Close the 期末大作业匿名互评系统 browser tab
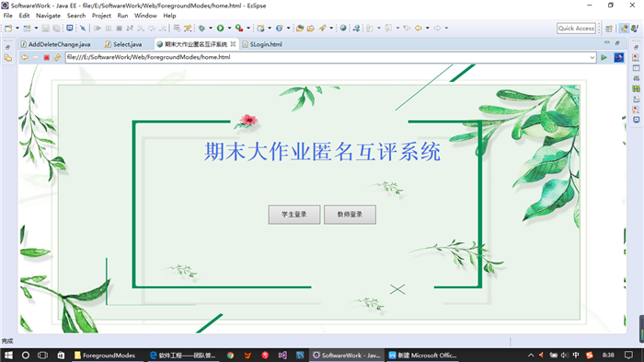 point(233,44)
